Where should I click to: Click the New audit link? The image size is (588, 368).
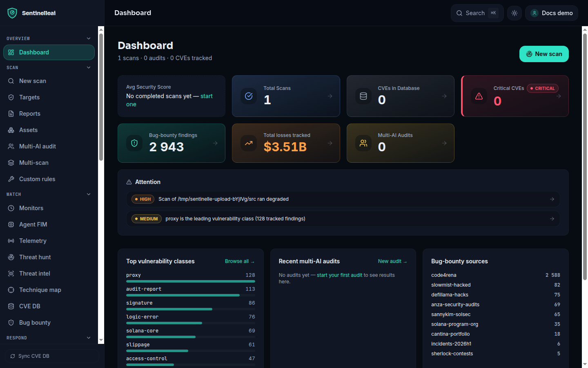coord(392,261)
